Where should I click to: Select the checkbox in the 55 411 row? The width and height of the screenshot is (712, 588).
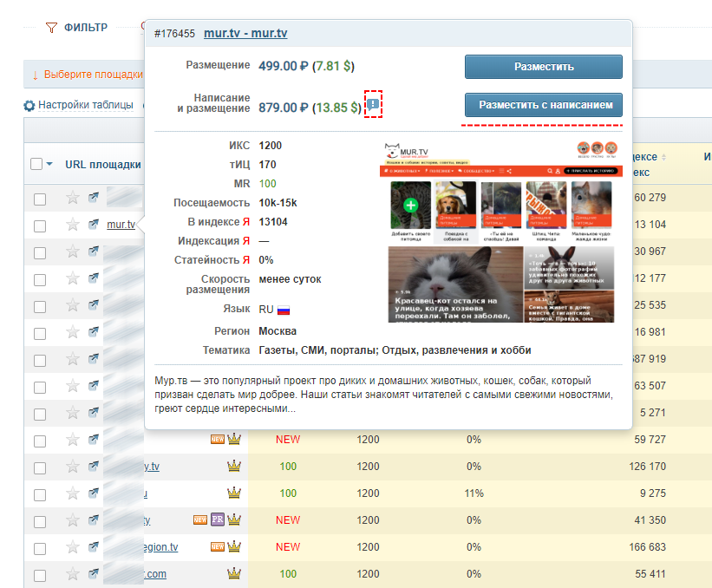pos(40,575)
